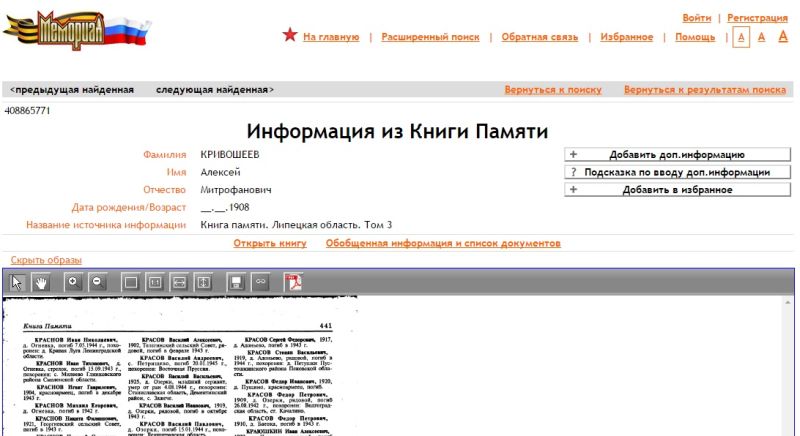Activate the hand pan tool
Screen dimensions: 800x436
point(40,282)
